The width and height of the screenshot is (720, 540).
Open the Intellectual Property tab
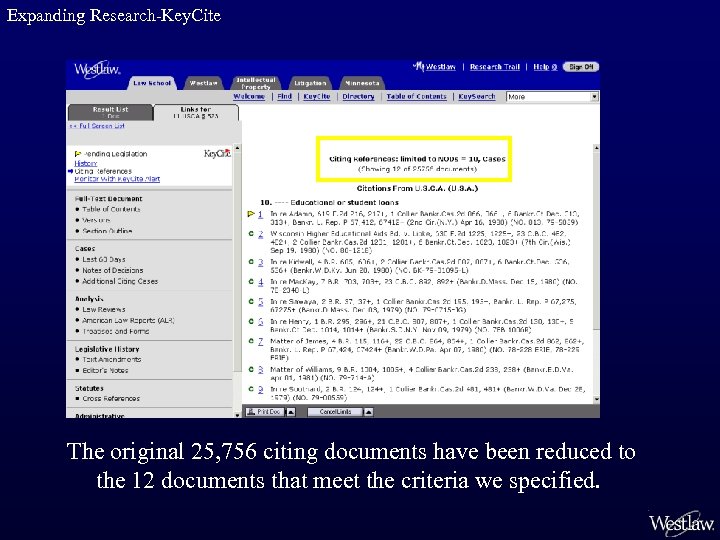tap(256, 83)
